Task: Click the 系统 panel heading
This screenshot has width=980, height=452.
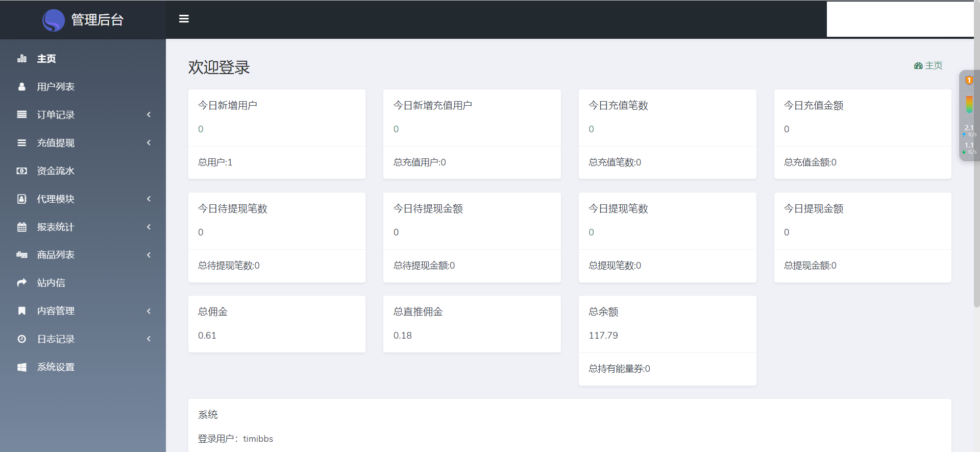Action: pyautogui.click(x=208, y=415)
